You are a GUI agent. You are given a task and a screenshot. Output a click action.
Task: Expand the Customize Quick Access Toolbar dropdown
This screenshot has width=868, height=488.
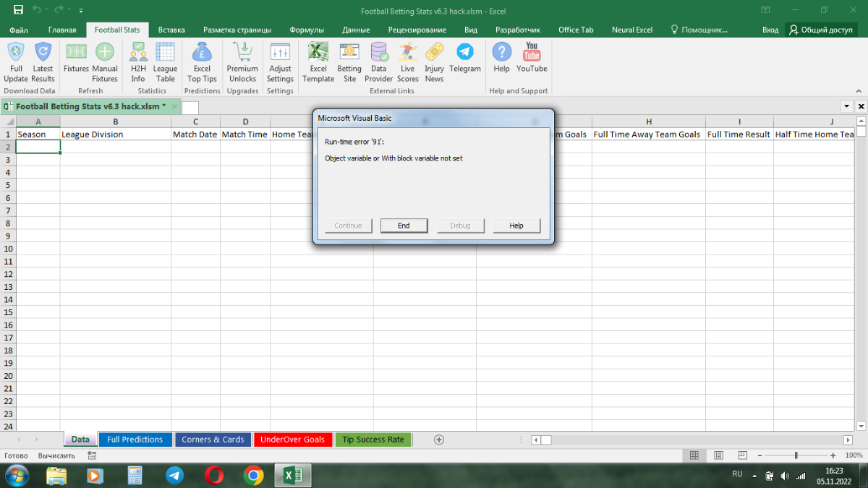[80, 11]
